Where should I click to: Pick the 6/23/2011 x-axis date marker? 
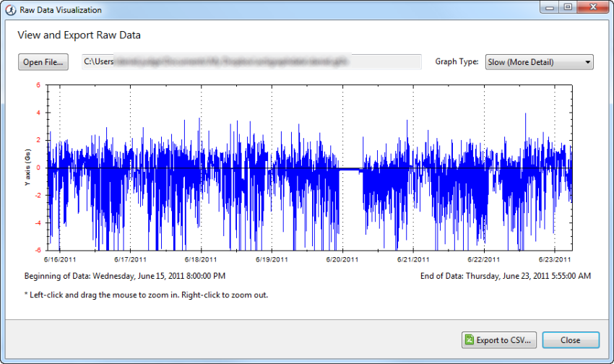tap(554, 259)
